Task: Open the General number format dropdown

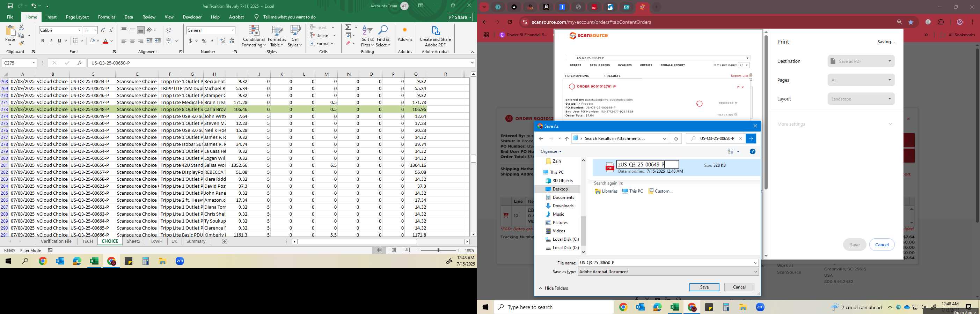Action: (x=233, y=30)
